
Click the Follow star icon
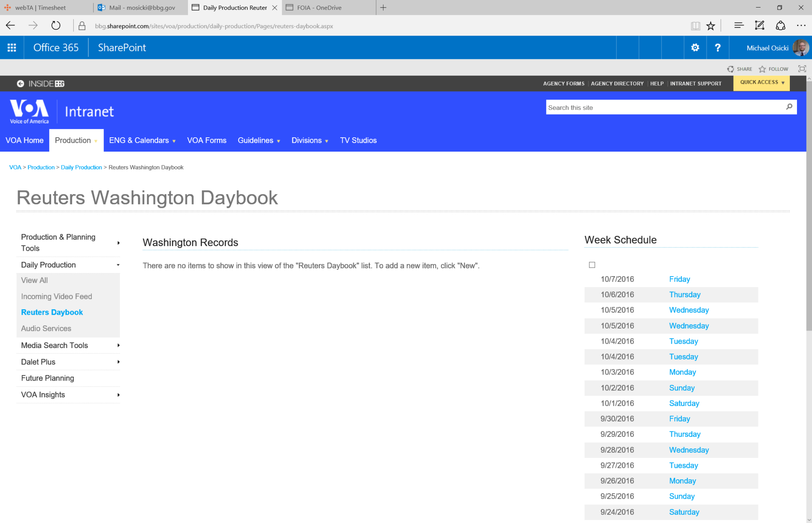click(762, 69)
